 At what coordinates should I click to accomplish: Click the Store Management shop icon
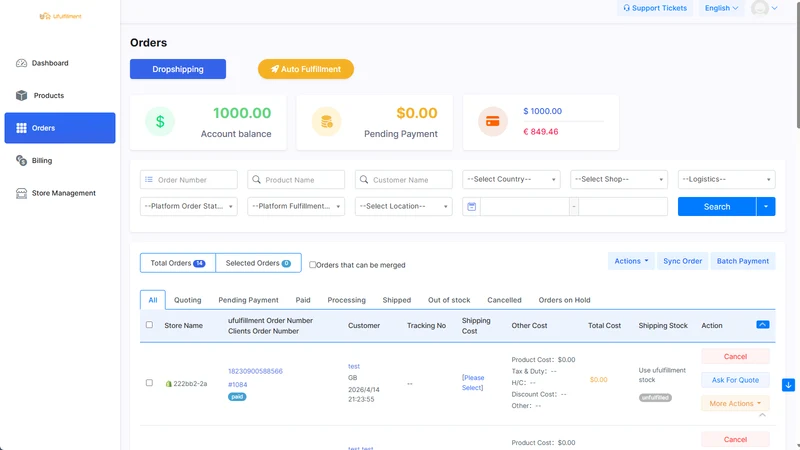pyautogui.click(x=21, y=193)
